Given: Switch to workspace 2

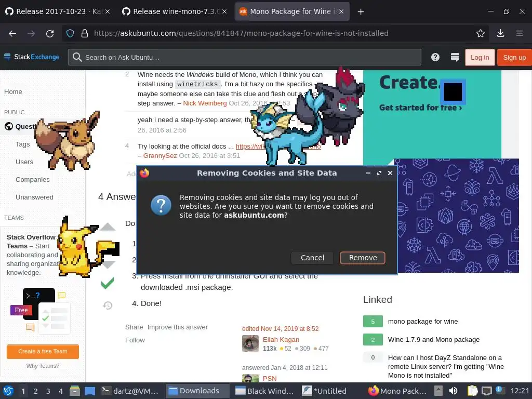Looking at the screenshot, I should [36, 391].
